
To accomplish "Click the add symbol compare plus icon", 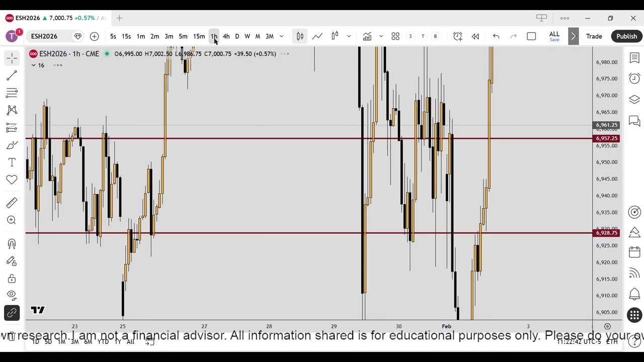I will coord(94,36).
